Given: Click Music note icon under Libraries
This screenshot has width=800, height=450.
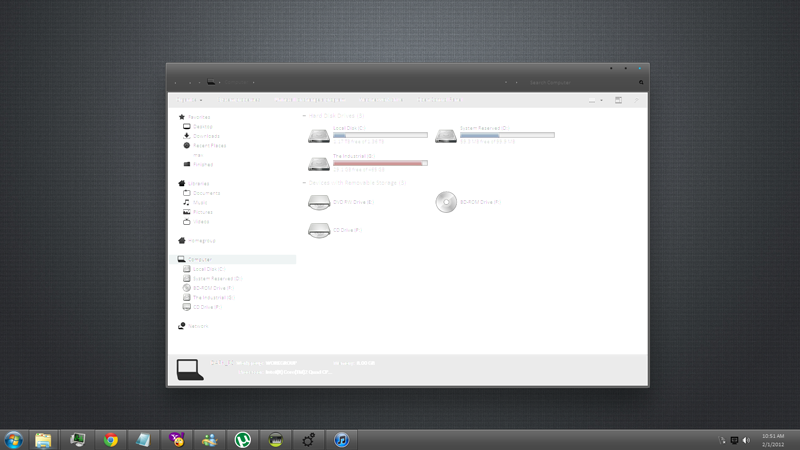Looking at the screenshot, I should pos(187,203).
